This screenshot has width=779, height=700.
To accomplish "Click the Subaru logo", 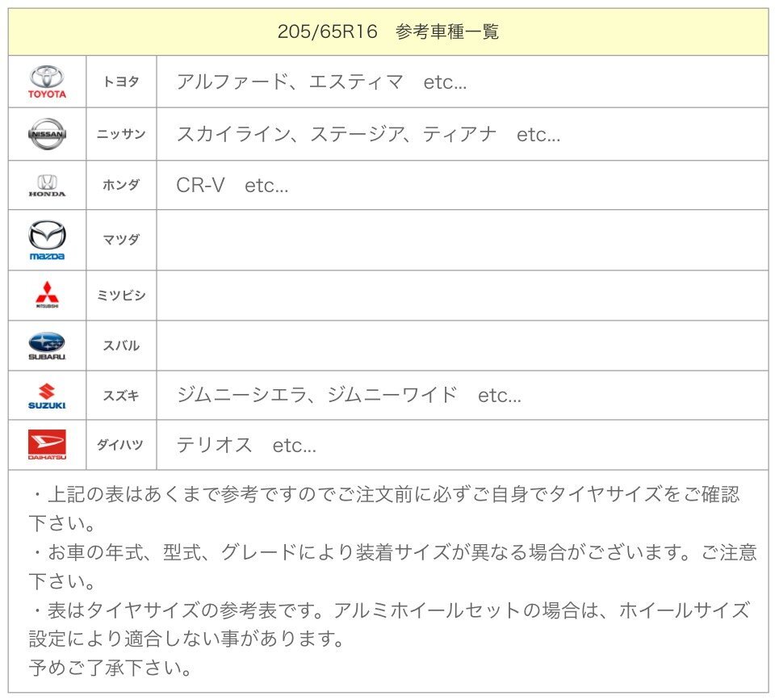I will tap(47, 346).
